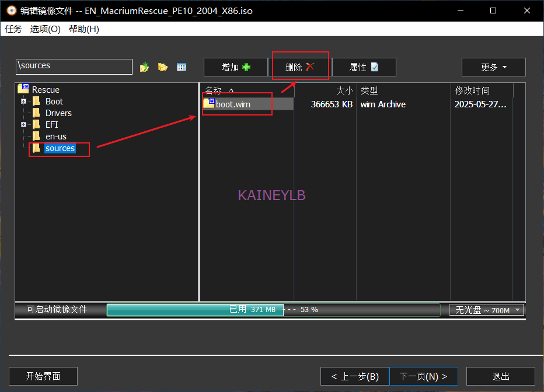Click the EFI folder icon

coord(36,124)
